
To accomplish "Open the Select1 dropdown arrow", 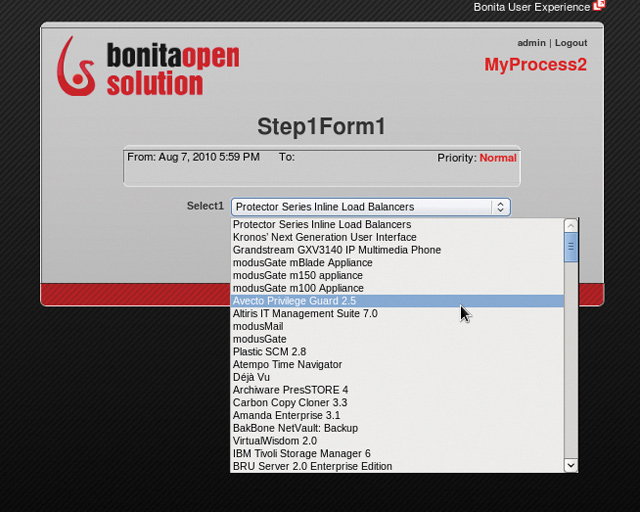I will point(500,207).
